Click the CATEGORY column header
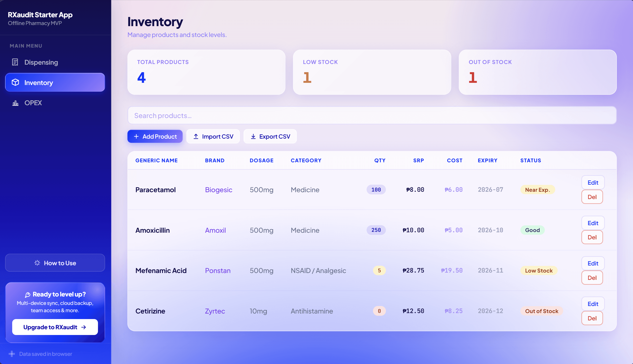The image size is (633, 364). [x=306, y=161]
